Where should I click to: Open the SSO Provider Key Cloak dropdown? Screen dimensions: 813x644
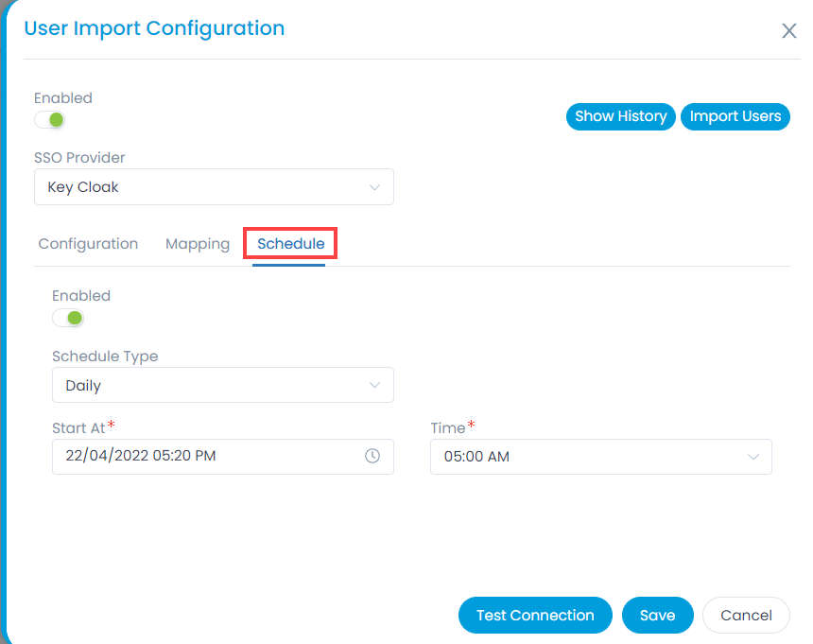coord(214,186)
